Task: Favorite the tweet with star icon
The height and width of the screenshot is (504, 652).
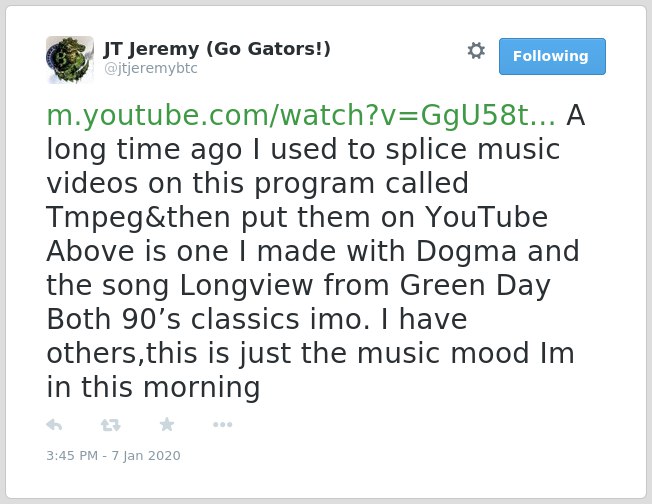Action: [x=167, y=424]
